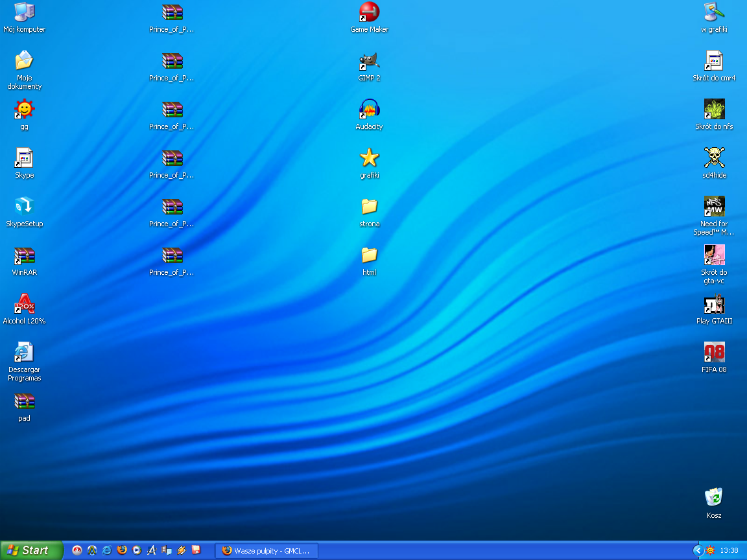Select the sd4hide skull icon
The width and height of the screenshot is (747, 560).
pos(714,158)
